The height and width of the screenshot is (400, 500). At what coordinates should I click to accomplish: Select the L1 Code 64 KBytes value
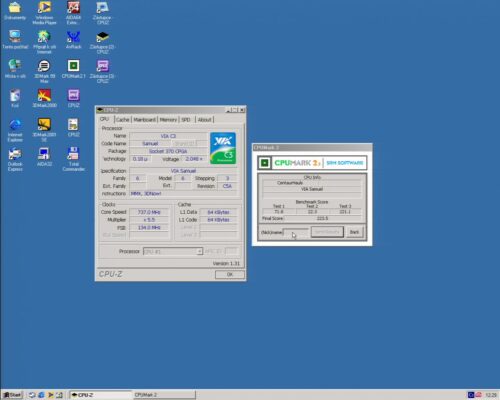[x=218, y=220]
